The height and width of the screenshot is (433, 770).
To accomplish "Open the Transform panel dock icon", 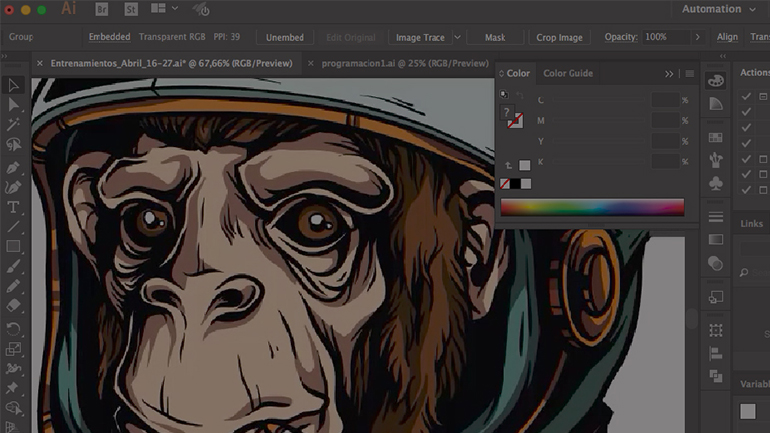I will [715, 330].
